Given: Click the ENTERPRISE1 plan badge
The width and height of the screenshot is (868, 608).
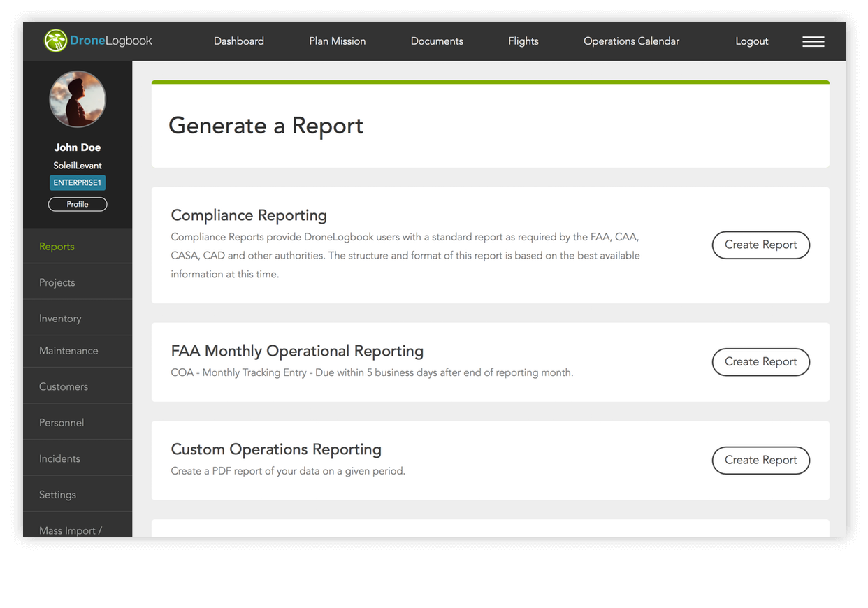Looking at the screenshot, I should tap(78, 183).
